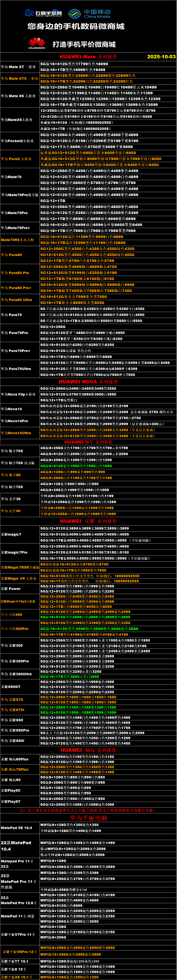The width and height of the screenshot is (177, 980).
Task: Click the 2025-10-03 date label
Action: (x=161, y=57)
